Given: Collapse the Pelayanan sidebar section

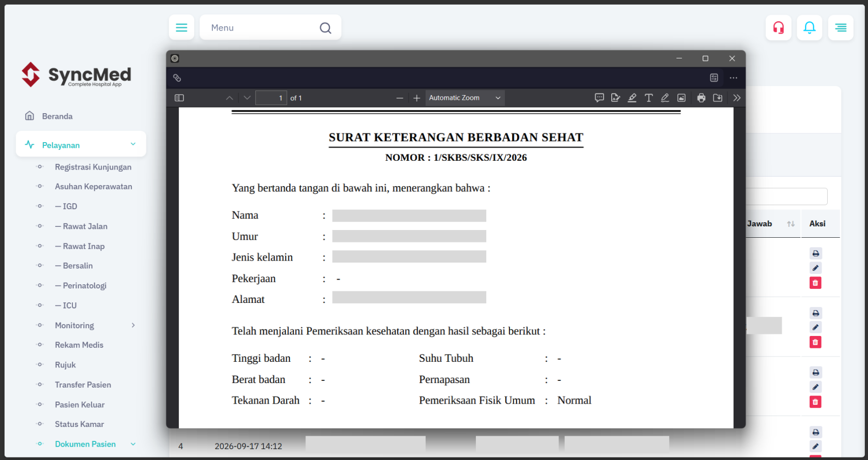Looking at the screenshot, I should point(81,145).
